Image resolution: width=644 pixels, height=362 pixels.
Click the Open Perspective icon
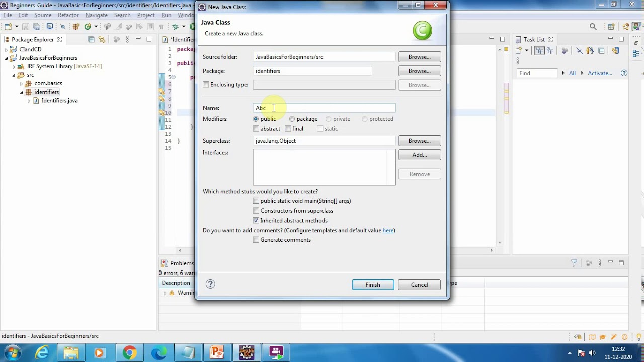pyautogui.click(x=611, y=27)
